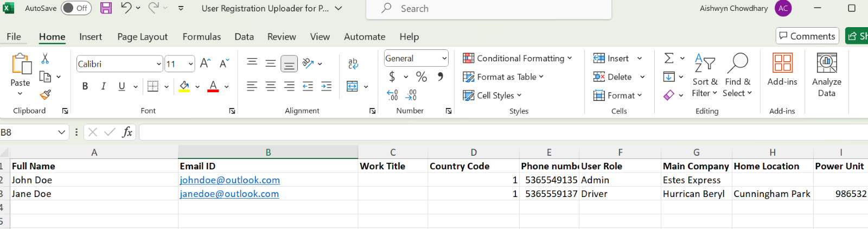
Task: Click the Redo arrow icon
Action: pos(154,8)
